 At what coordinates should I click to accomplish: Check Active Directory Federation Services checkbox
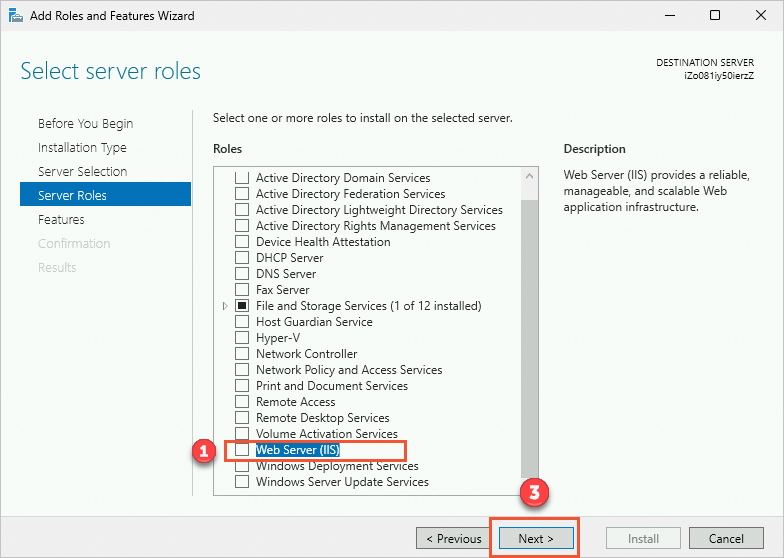tap(242, 194)
